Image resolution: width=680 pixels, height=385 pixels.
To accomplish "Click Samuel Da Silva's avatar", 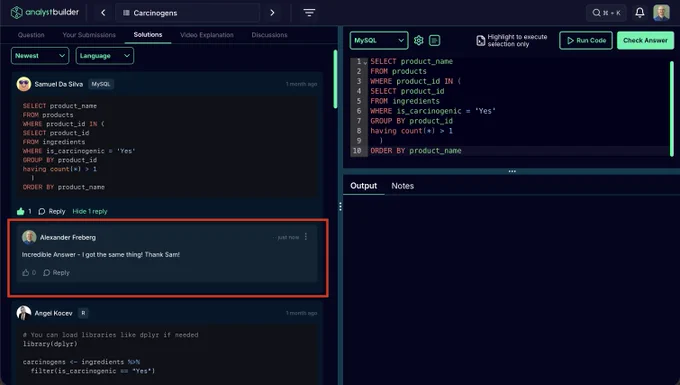I will (24, 84).
